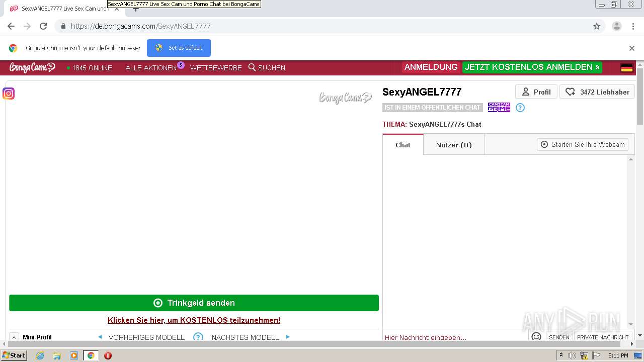Add to favorites via 3472 Liebhaber
Screen dimensions: 644x362
tap(597, 92)
